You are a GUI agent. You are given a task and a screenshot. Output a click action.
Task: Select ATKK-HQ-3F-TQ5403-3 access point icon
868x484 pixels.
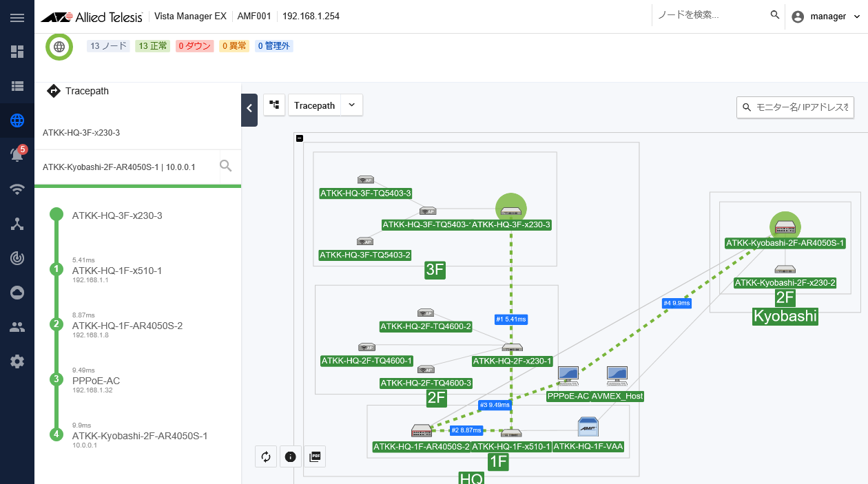tap(365, 180)
